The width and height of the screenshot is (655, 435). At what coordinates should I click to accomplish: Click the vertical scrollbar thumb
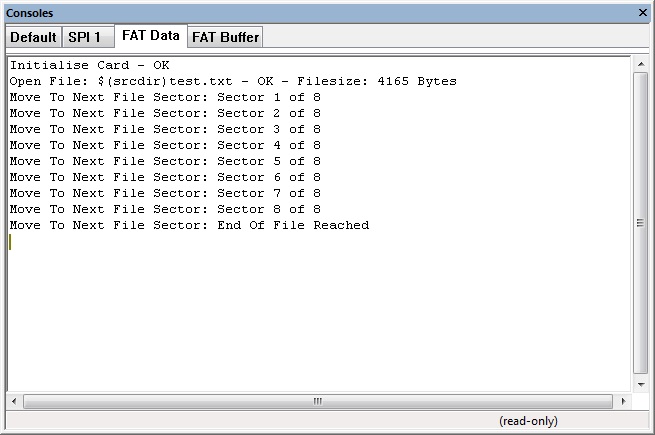(x=640, y=222)
